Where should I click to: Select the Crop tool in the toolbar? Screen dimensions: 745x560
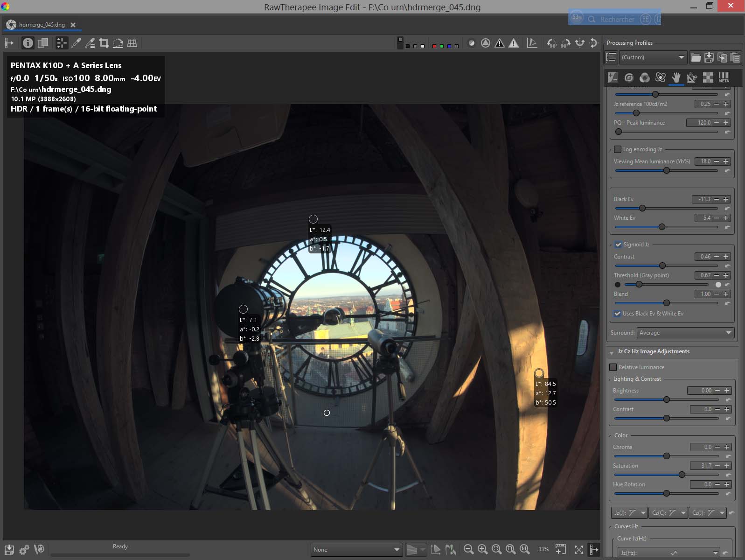pyautogui.click(x=104, y=43)
